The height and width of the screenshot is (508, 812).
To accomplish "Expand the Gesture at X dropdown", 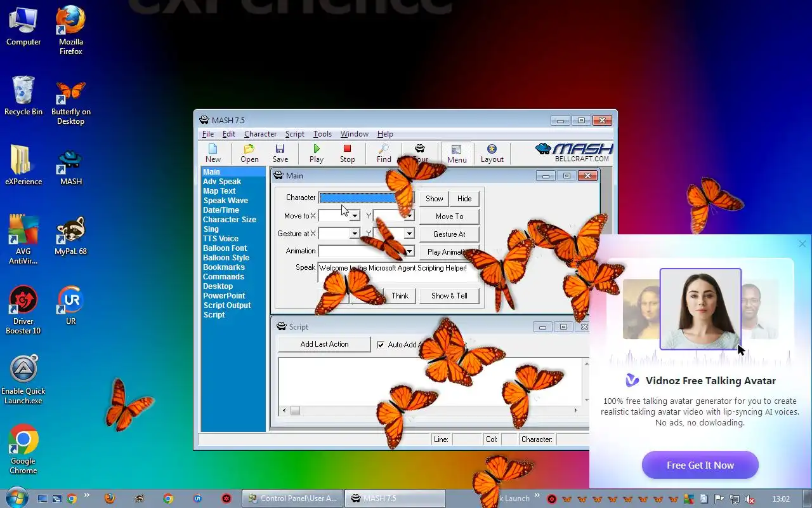I will (x=355, y=234).
